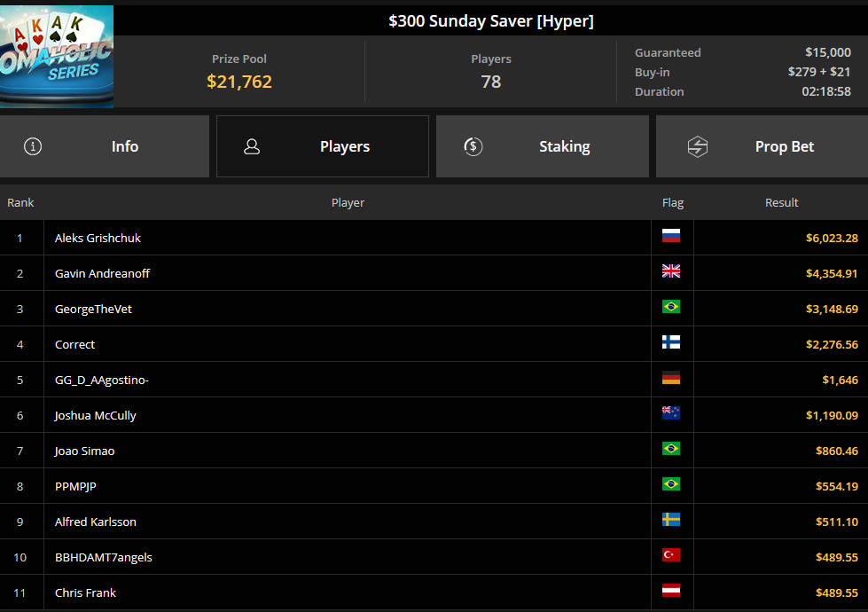Sort by the Rank column header
Image resolution: width=868 pixels, height=612 pixels.
click(20, 203)
